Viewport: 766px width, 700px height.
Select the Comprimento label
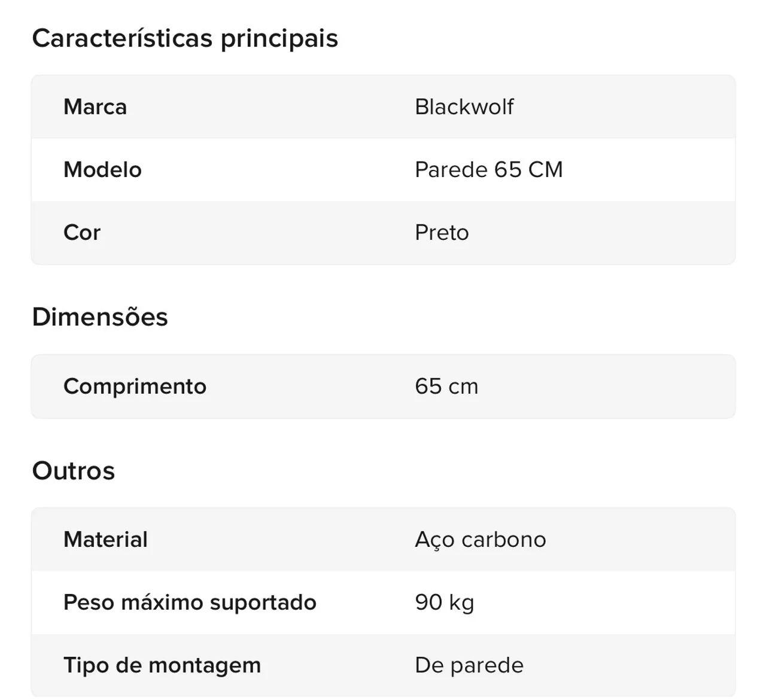click(135, 386)
